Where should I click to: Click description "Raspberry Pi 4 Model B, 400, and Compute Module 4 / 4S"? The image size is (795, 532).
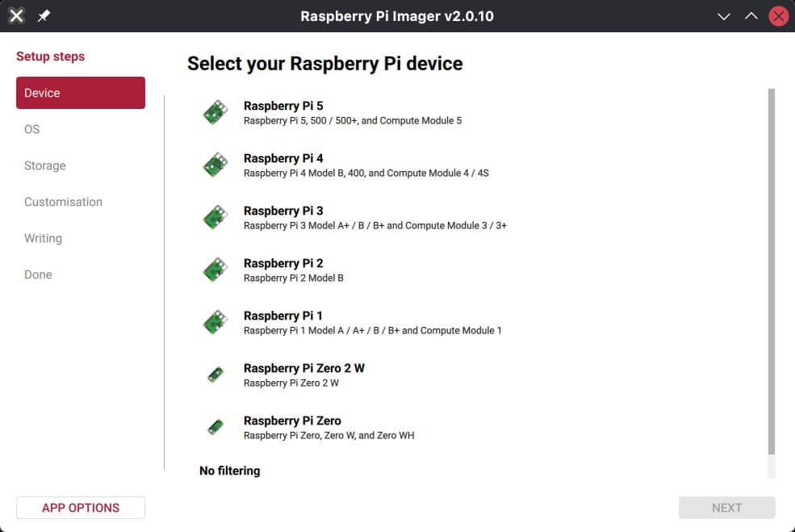click(x=366, y=173)
